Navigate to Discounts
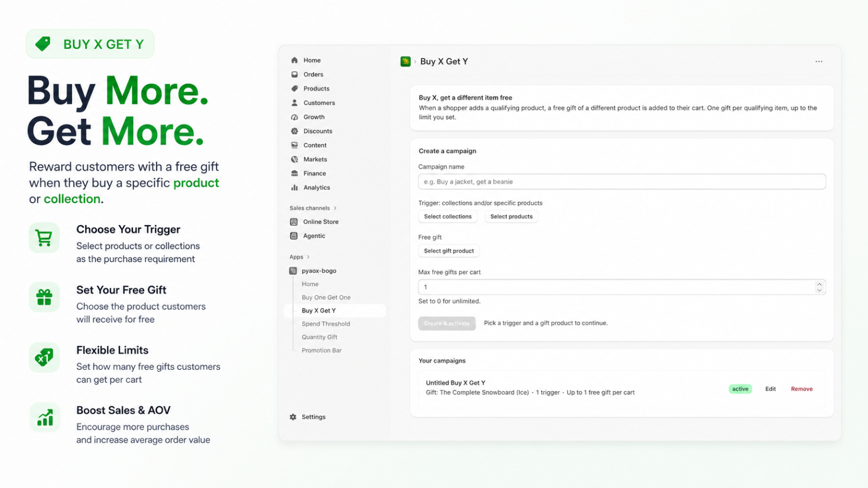Image resolution: width=868 pixels, height=488 pixels. tap(318, 131)
